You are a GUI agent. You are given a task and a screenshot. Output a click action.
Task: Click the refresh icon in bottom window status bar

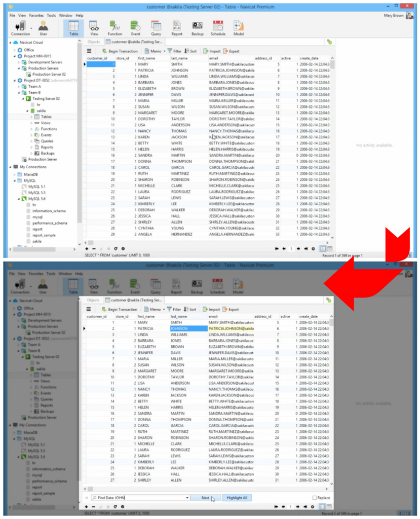tap(115, 507)
